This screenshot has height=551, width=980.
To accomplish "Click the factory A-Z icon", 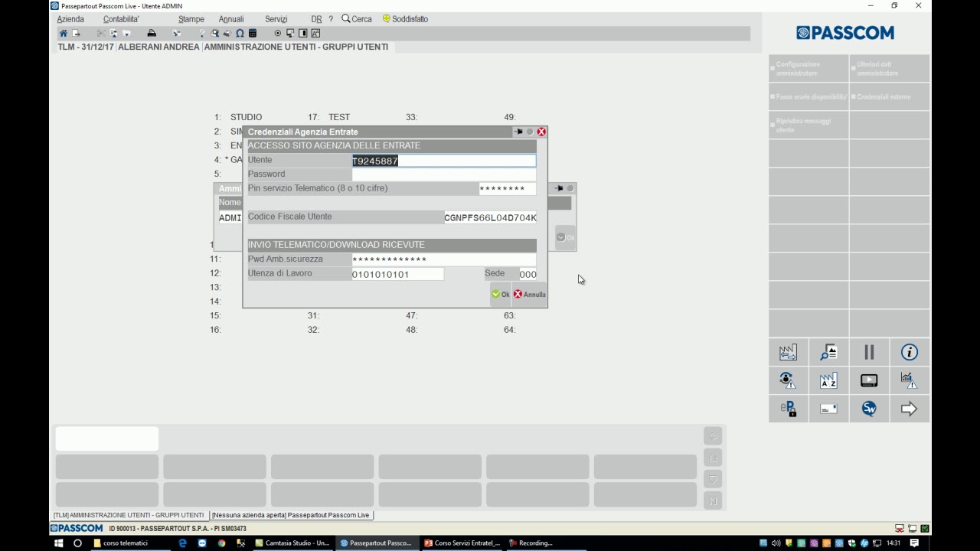I will click(828, 380).
